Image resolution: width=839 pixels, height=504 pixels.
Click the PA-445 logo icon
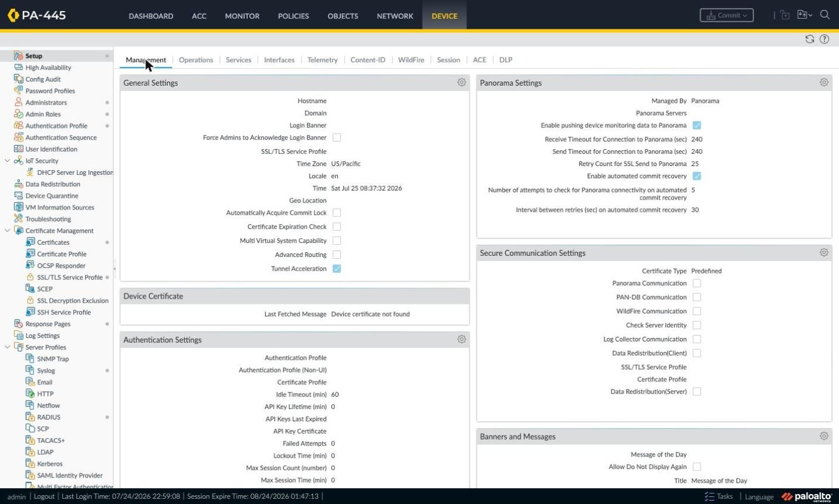13,15
